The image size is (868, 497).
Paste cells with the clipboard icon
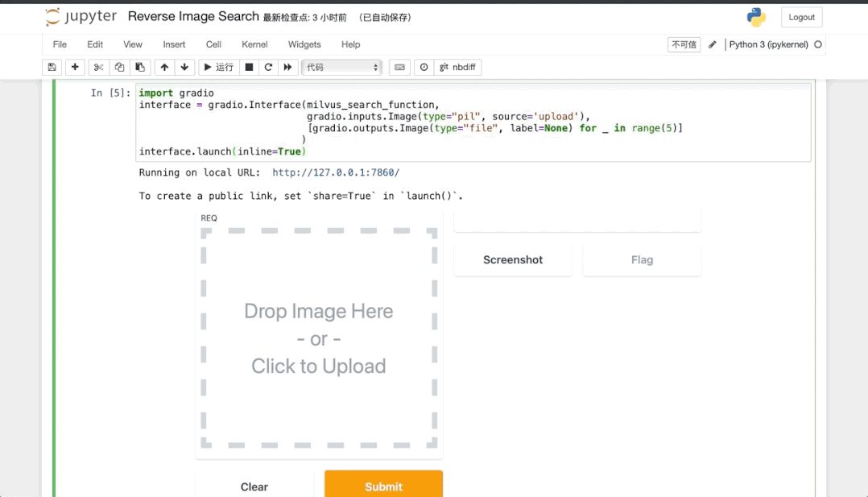[140, 68]
